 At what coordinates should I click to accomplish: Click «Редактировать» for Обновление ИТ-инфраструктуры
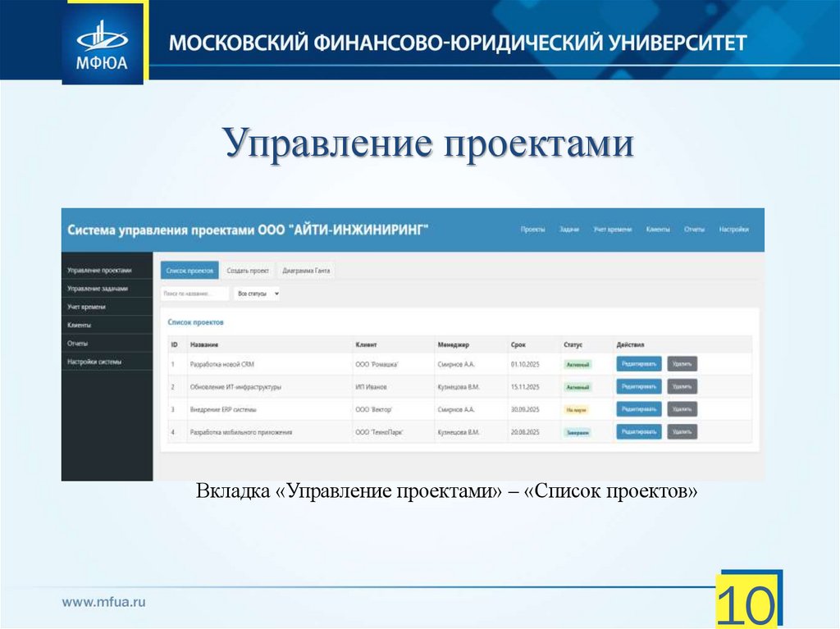click(x=639, y=388)
